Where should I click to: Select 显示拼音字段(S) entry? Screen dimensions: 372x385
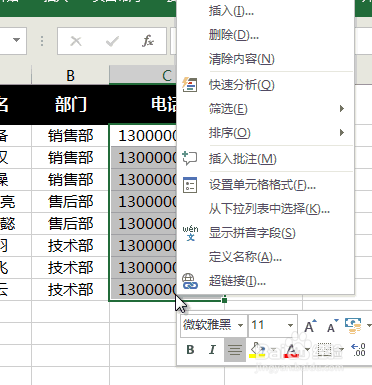(265, 233)
